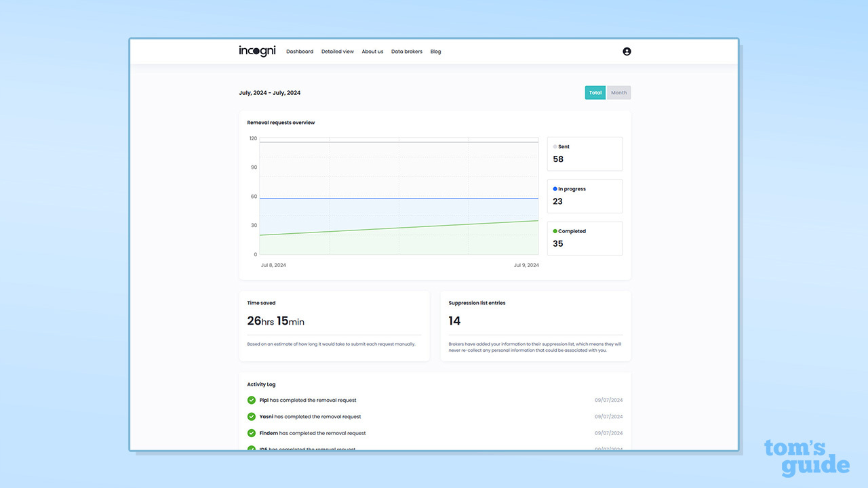Click the Suppression list entries count
This screenshot has height=488, width=868.
454,321
